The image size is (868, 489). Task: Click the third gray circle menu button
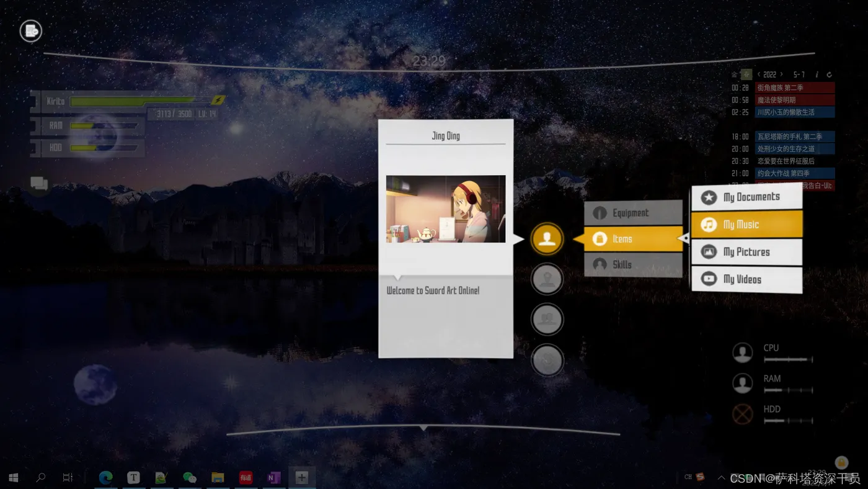(x=547, y=320)
